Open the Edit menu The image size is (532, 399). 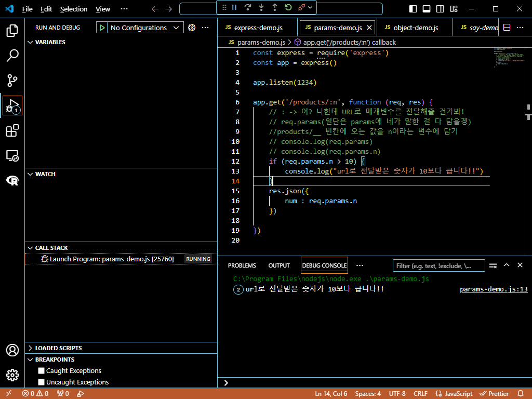pyautogui.click(x=46, y=9)
